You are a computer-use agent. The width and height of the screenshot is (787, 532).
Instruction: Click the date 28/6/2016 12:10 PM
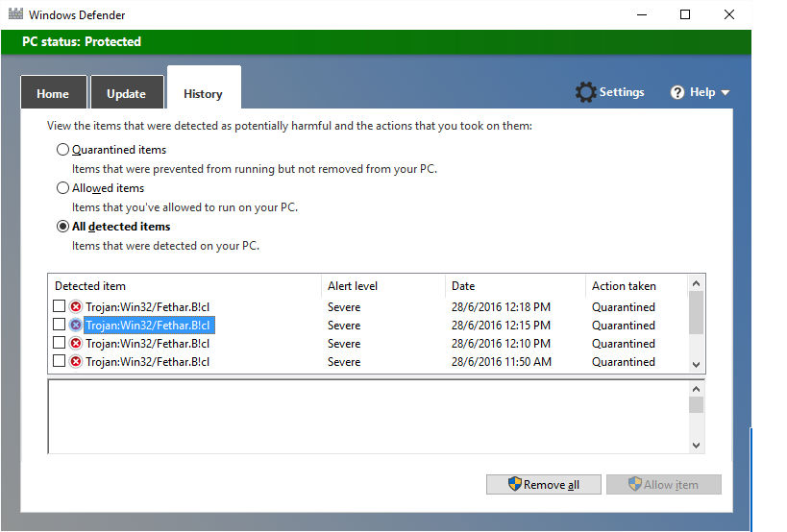coord(501,344)
